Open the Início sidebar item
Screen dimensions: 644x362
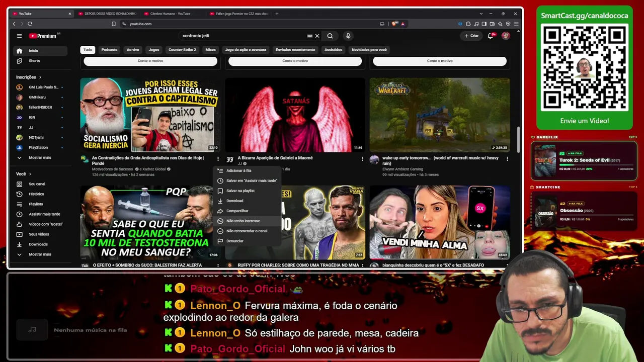point(40,51)
